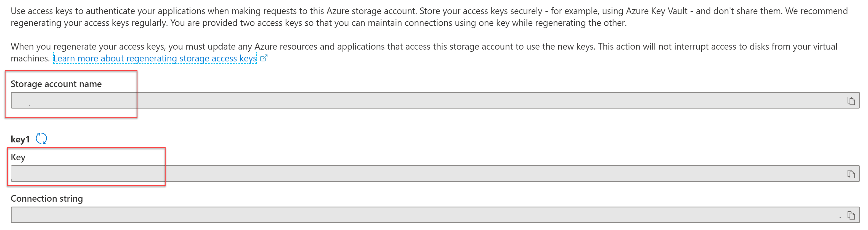Regenerate key1 using the rotate icon
The height and width of the screenshot is (230, 868).
point(41,139)
